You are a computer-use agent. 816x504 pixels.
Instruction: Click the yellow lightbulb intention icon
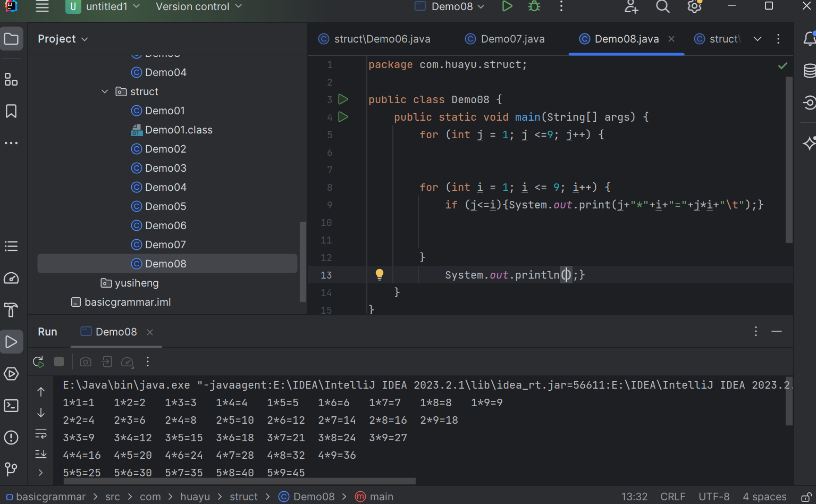(x=380, y=274)
